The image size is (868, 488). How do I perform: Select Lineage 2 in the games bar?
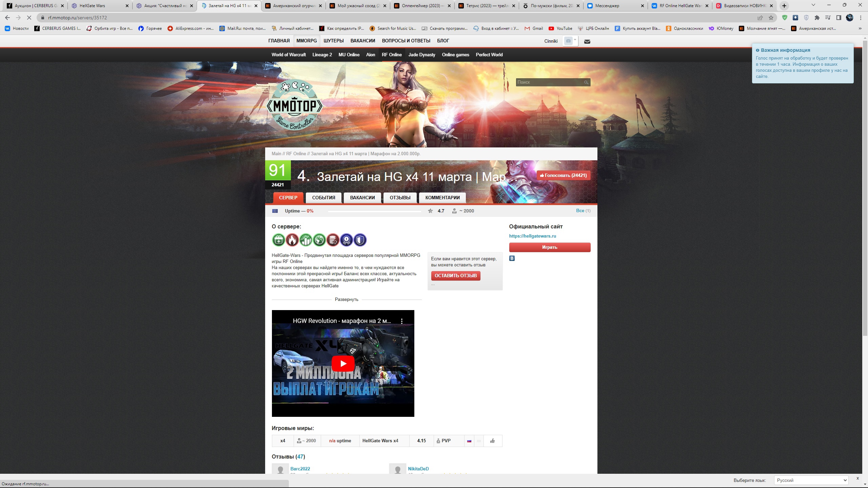pos(322,55)
